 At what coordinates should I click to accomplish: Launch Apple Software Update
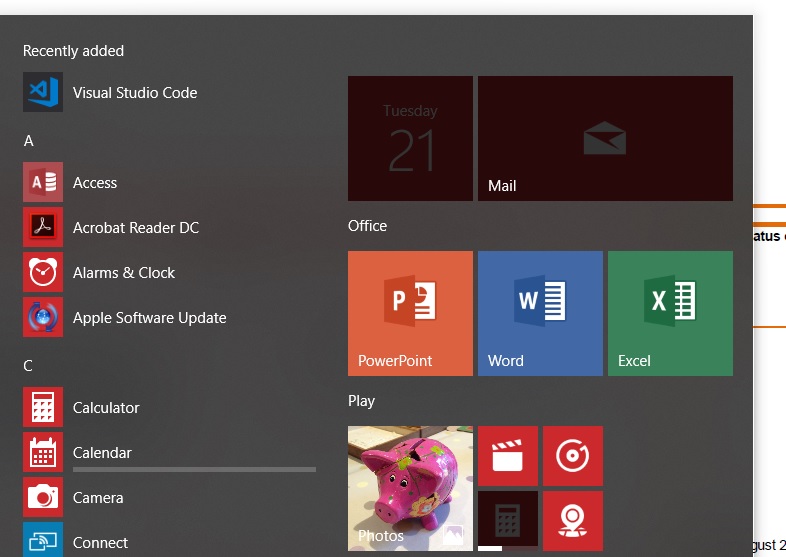(149, 318)
